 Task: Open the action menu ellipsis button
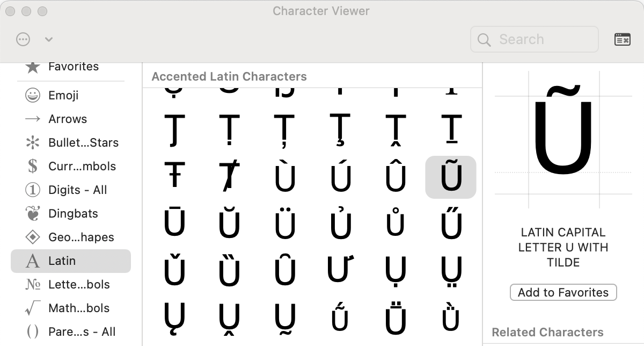(23, 39)
